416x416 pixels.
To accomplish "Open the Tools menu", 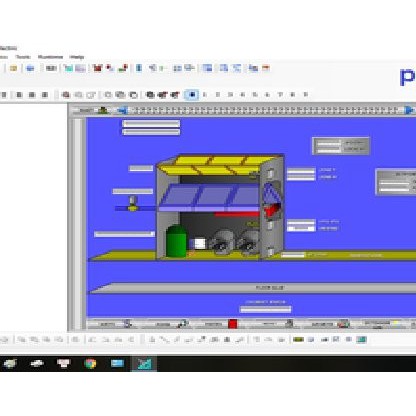I will point(23,57).
